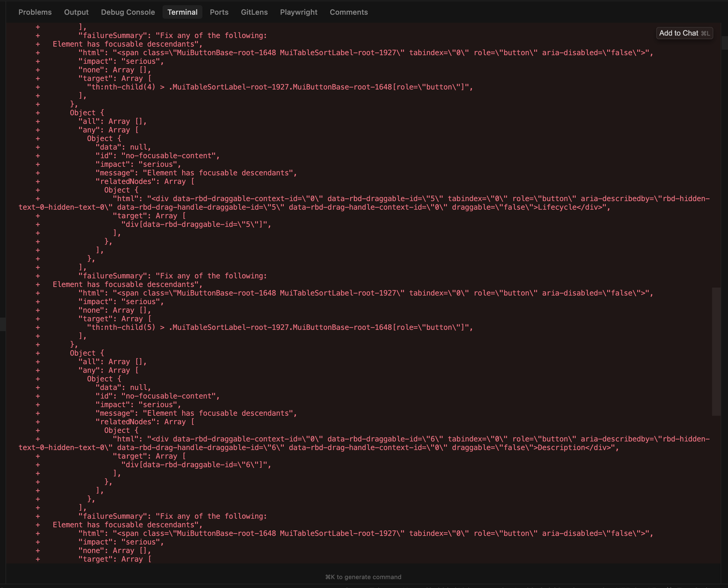Select the Debug Console tab
The width and height of the screenshot is (728, 588).
tap(128, 12)
